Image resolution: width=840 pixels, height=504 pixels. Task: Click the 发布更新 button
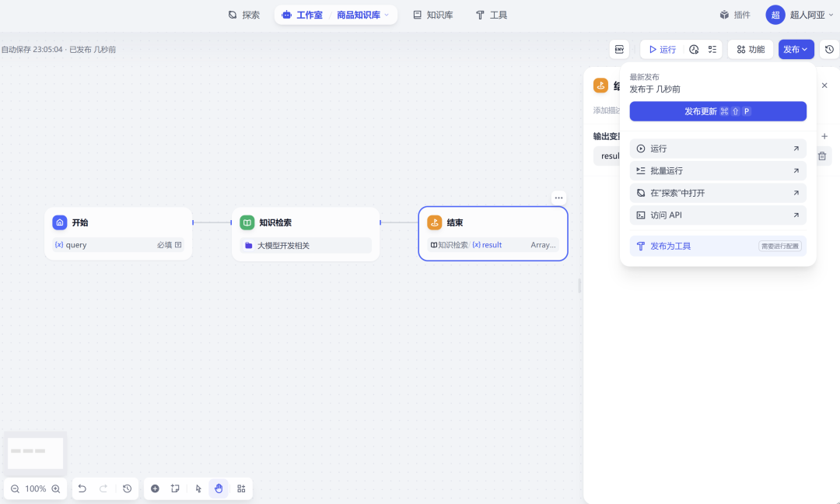point(717,111)
